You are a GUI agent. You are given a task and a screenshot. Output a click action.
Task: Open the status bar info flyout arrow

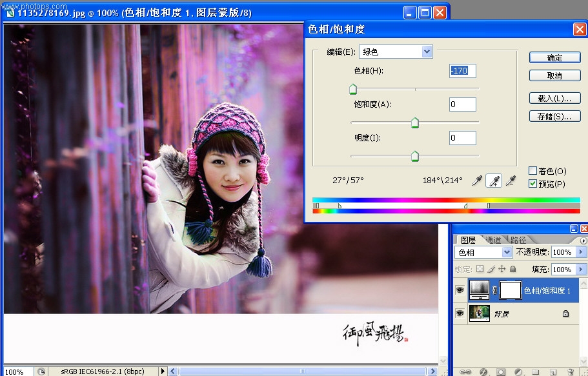163,371
